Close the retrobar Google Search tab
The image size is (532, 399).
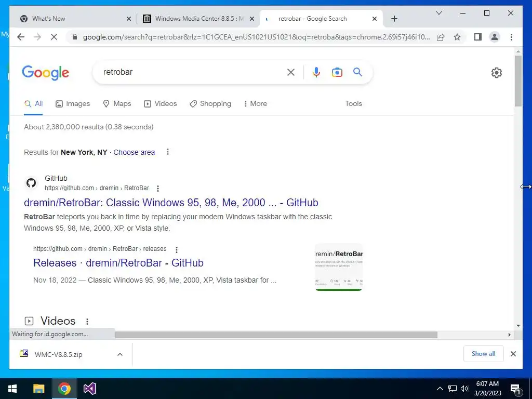[374, 19]
